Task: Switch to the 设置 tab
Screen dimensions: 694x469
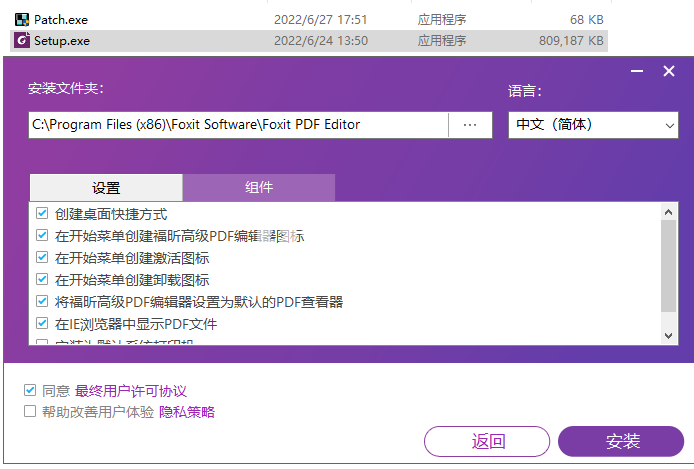Action: 106,188
